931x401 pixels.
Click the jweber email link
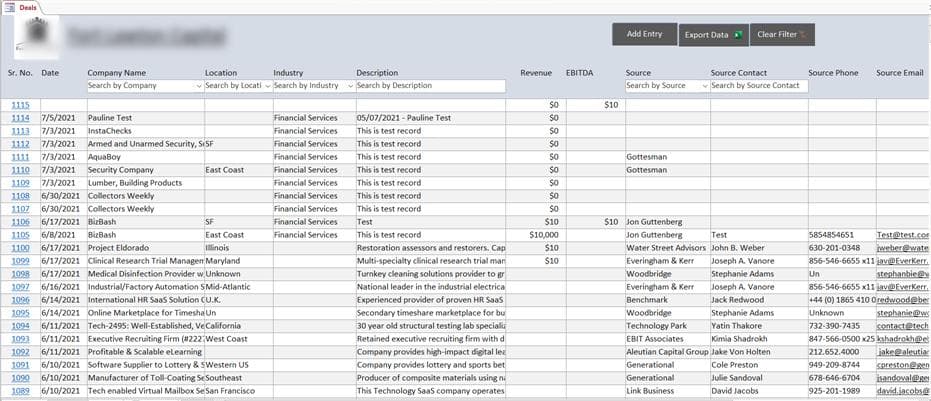pyautogui.click(x=903, y=248)
